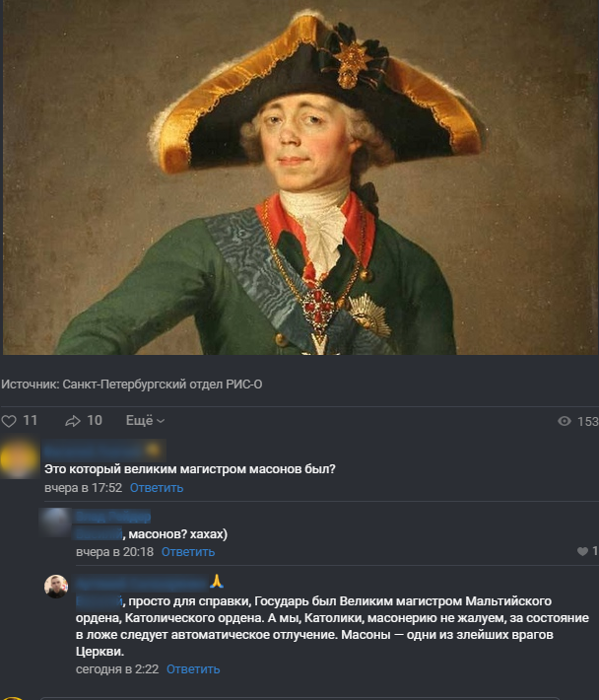Open second commenter's blurred profile name

tap(113, 517)
